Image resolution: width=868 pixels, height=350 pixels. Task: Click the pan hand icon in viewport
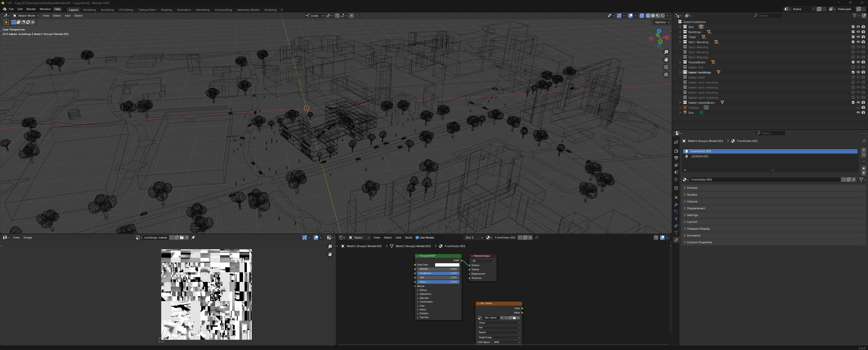[666, 60]
